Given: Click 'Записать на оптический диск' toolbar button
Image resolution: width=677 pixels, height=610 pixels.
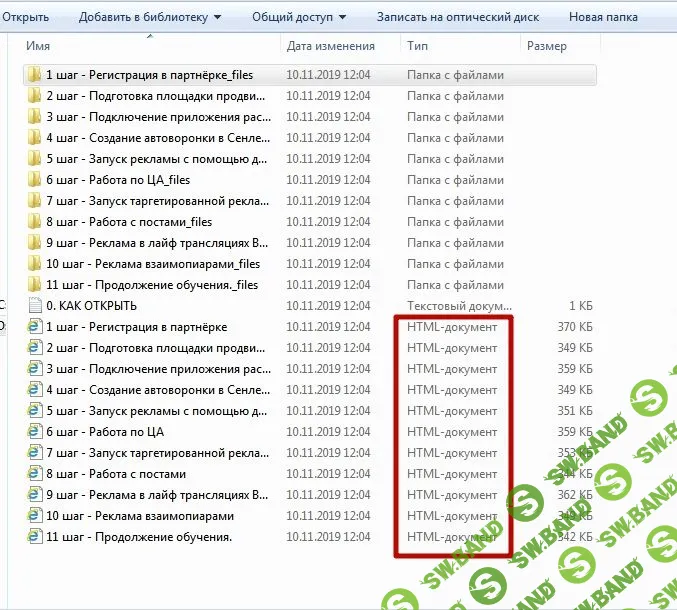Looking at the screenshot, I should tap(457, 17).
